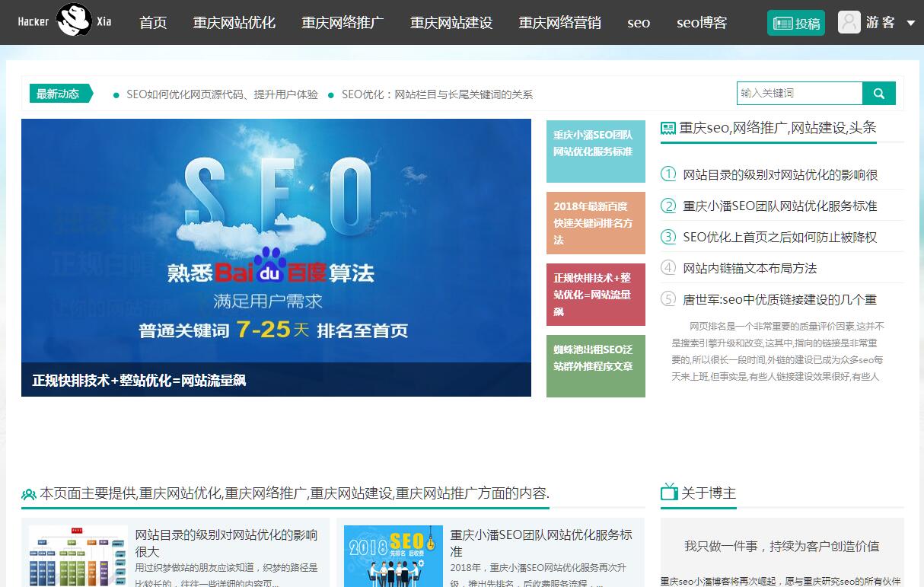This screenshot has height=587, width=924.
Task: Open 重庆网络营销 navigation item
Action: (560, 23)
